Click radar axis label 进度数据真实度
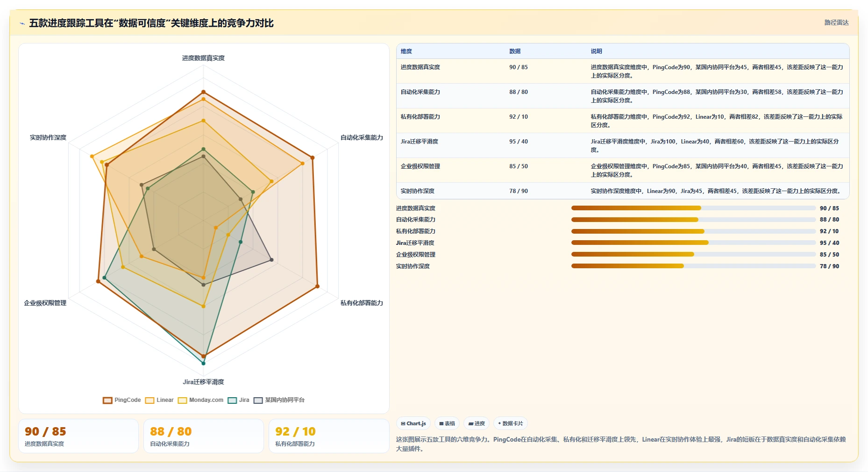 pos(203,58)
